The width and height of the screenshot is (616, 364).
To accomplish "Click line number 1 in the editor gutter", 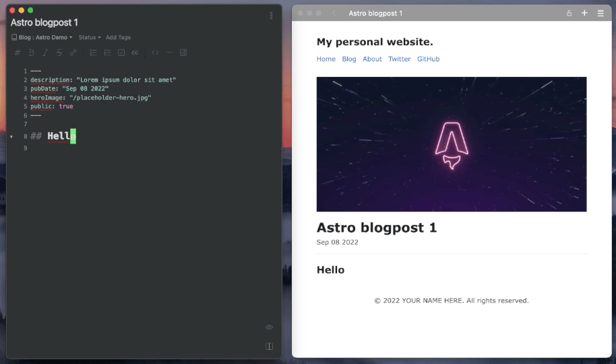I will 25,71.
